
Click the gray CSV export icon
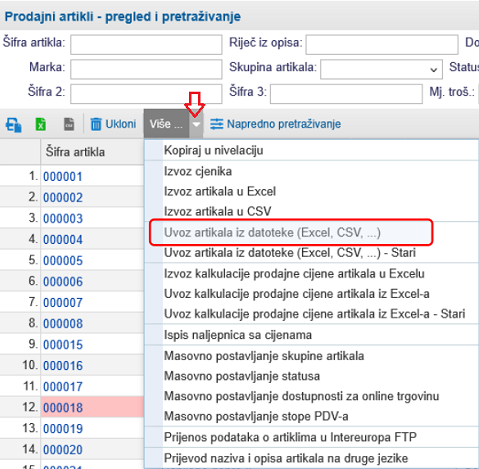click(x=69, y=124)
